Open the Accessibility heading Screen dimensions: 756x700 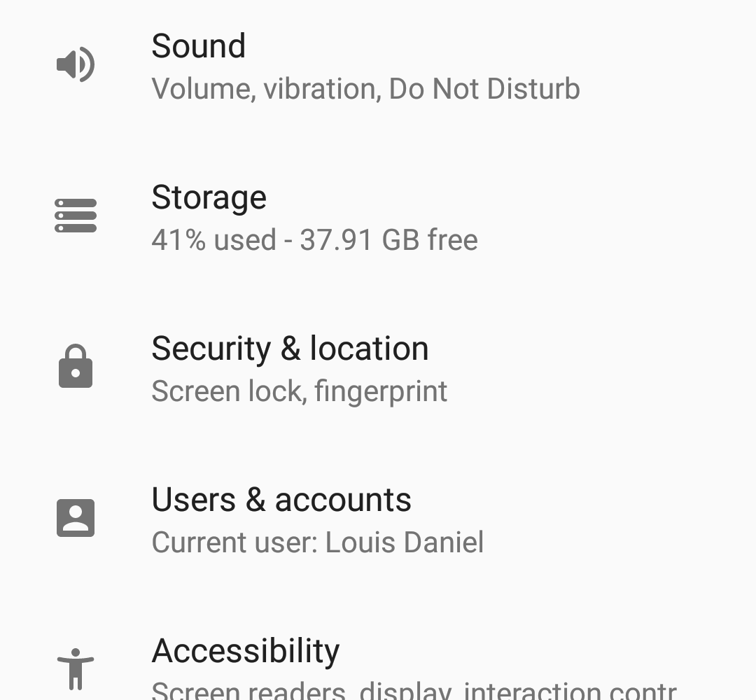(245, 651)
